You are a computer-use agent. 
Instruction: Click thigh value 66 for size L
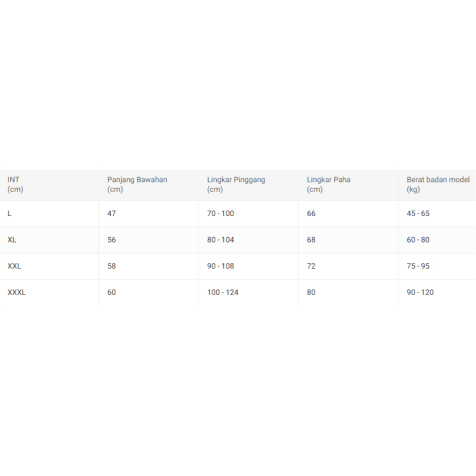[x=311, y=214]
